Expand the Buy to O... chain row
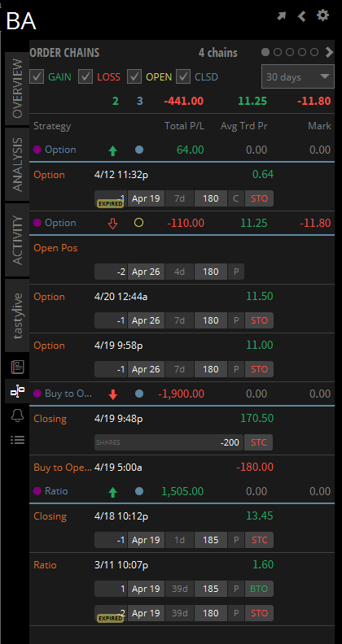The height and width of the screenshot is (644, 342). pos(182,394)
